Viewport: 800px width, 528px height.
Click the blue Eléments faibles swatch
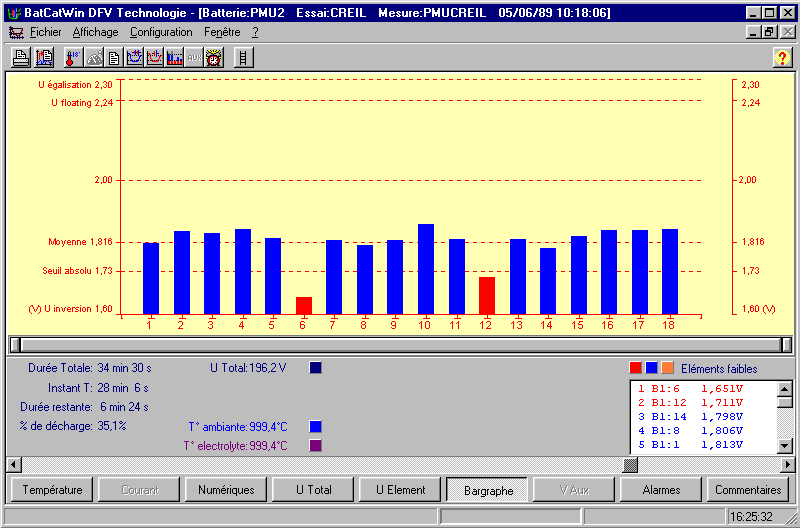(x=651, y=368)
